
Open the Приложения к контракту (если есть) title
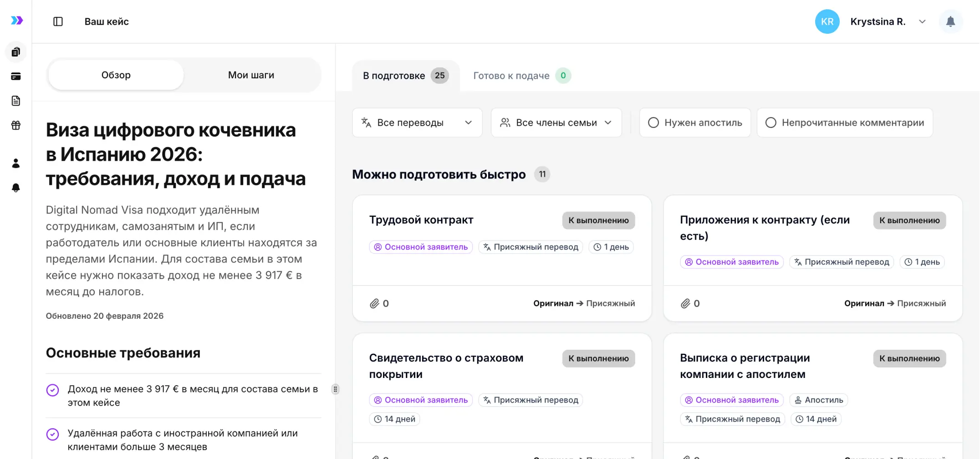(x=765, y=228)
